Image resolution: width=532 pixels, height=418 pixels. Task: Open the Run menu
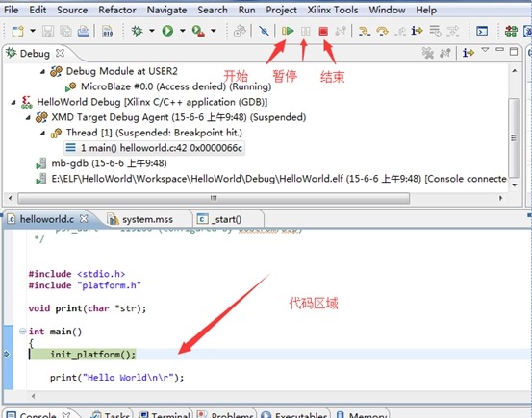pyautogui.click(x=246, y=10)
